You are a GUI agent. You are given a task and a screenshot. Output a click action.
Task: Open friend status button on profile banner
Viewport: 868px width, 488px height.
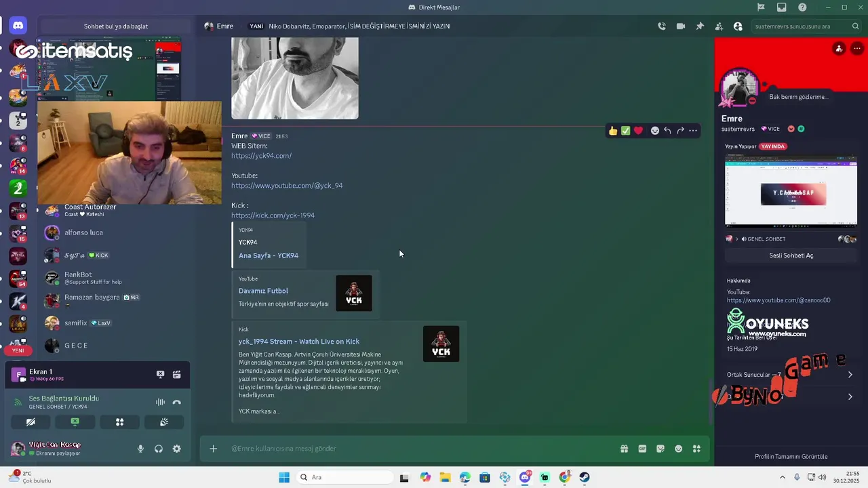click(x=839, y=49)
